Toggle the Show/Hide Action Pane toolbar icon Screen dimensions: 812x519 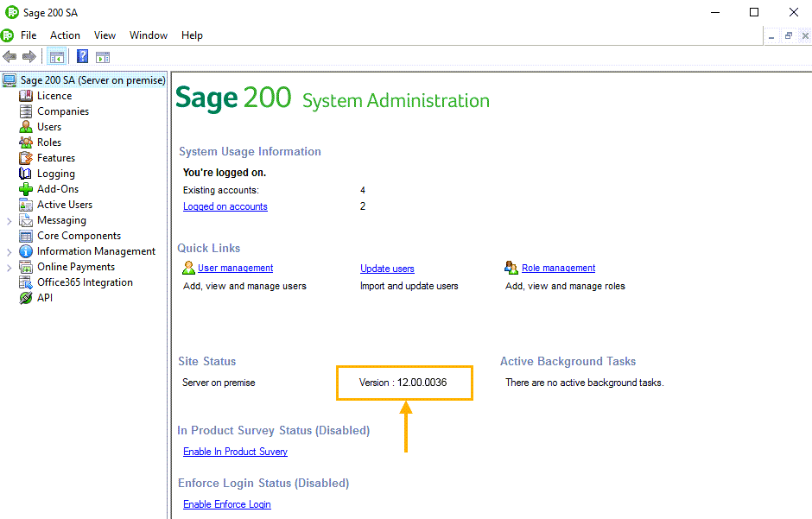coord(103,57)
